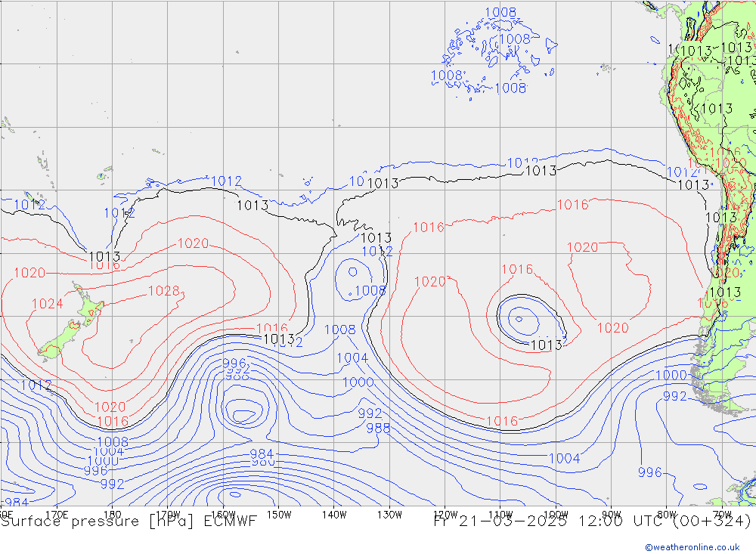Click the blue 1012 label near 160W at top
Screen dimensions: 756x554
[x=226, y=181]
